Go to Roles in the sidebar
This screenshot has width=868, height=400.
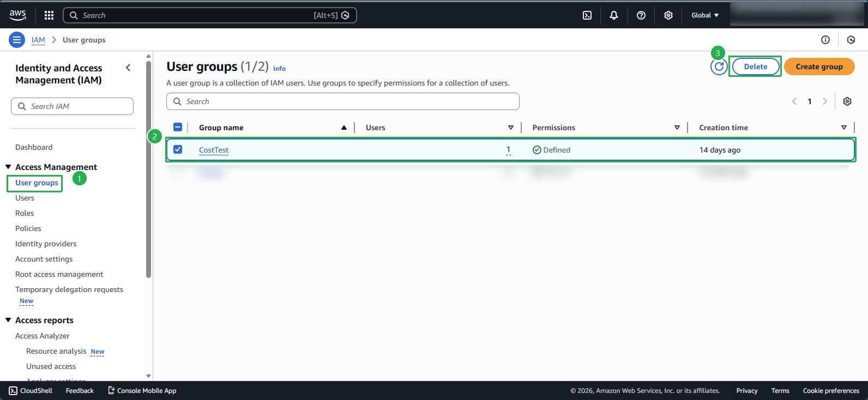pos(25,213)
